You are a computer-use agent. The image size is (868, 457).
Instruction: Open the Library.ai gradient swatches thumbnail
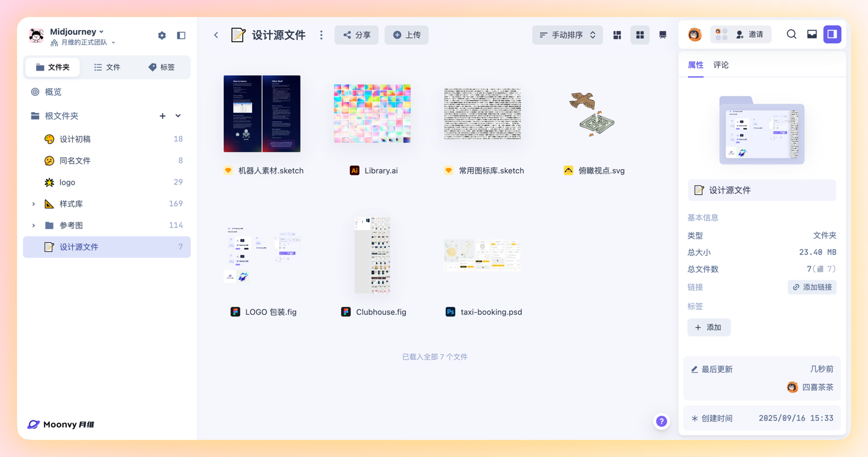point(372,114)
